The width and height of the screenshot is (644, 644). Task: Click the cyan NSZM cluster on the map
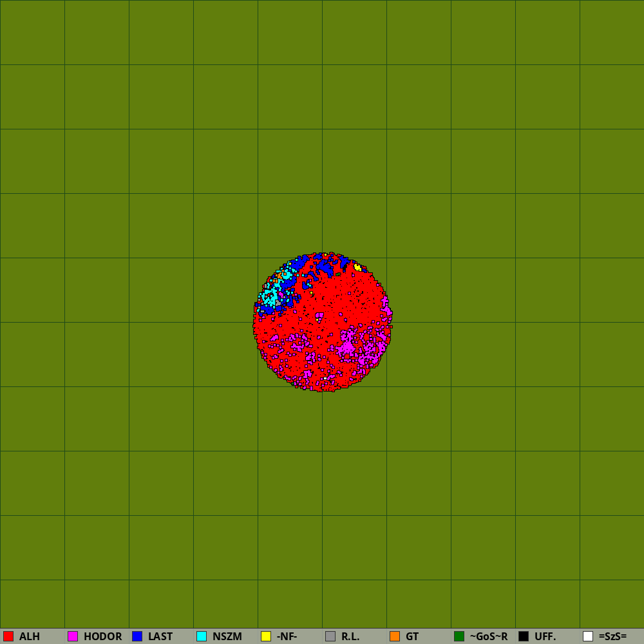point(270,296)
